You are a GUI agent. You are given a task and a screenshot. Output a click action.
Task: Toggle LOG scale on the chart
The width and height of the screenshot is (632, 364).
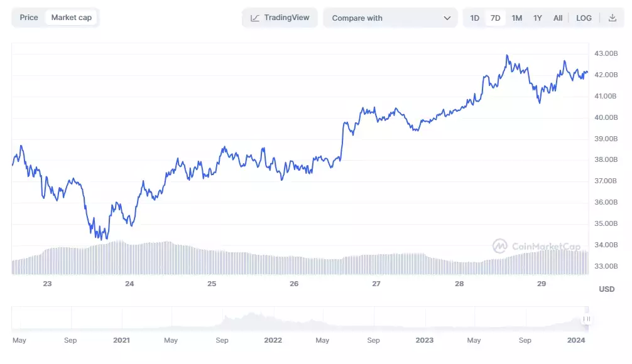(x=584, y=18)
